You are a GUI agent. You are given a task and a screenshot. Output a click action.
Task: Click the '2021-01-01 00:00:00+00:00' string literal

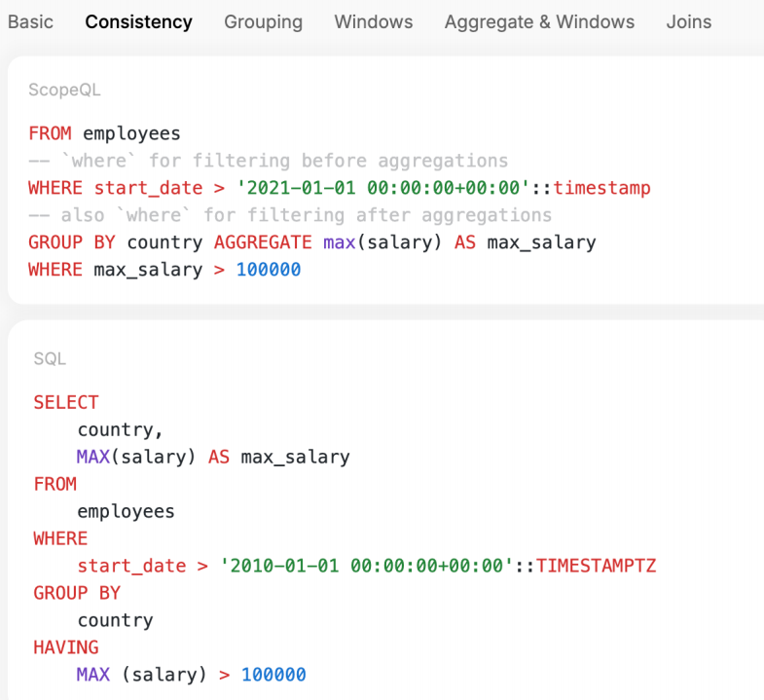(x=383, y=188)
